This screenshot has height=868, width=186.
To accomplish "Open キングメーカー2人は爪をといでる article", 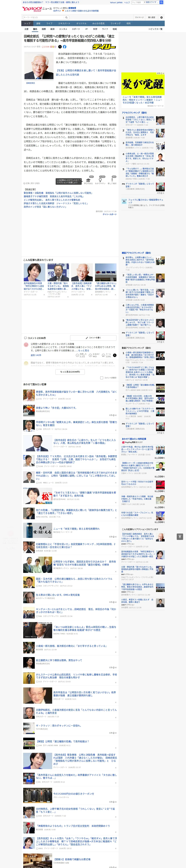I will (76, 610).
